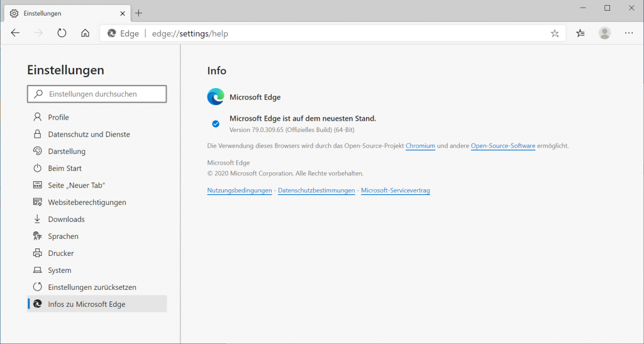The height and width of the screenshot is (344, 644).
Task: Click the palette icon for Darstellung
Action: (x=37, y=151)
